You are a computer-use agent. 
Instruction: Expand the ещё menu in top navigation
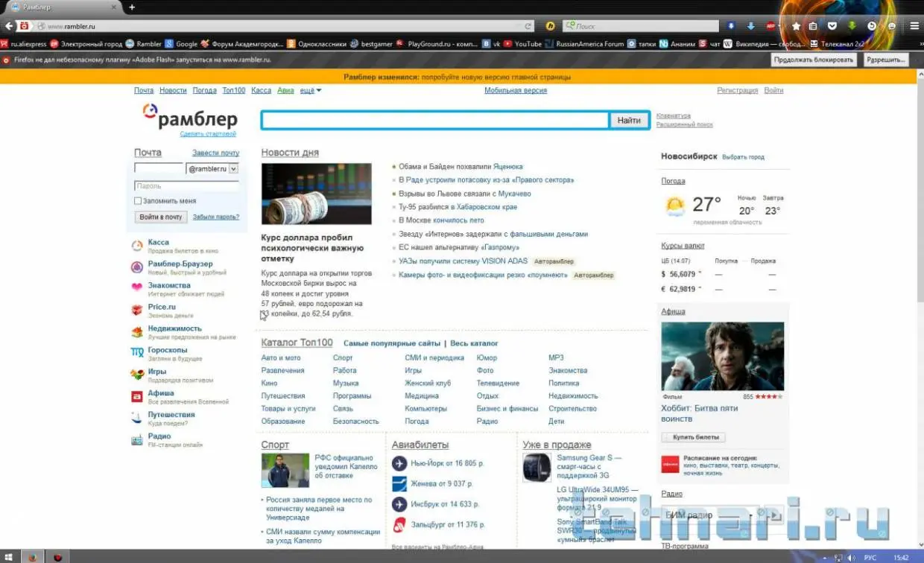pyautogui.click(x=310, y=90)
